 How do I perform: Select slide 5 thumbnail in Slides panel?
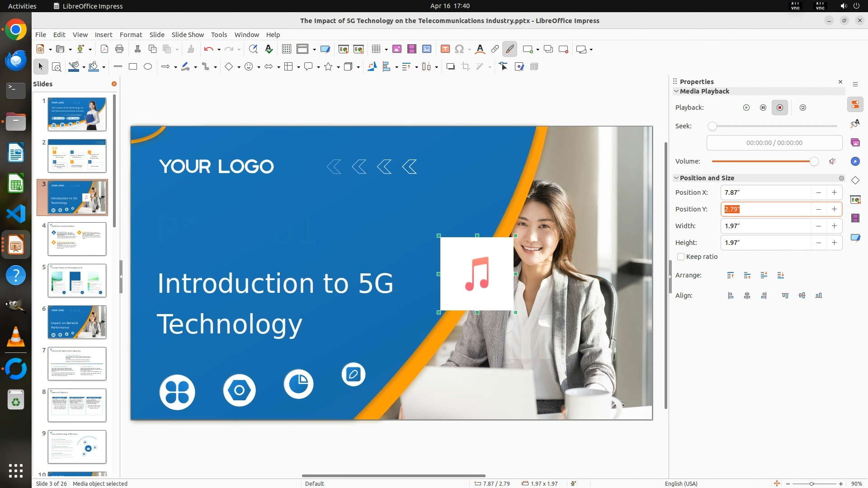point(77,281)
